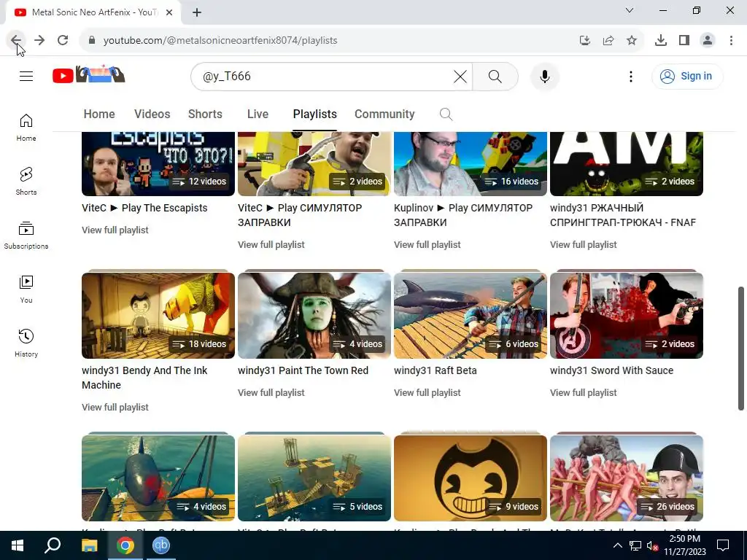Share this page via the address bar icon
The height and width of the screenshot is (560, 747).
[608, 41]
